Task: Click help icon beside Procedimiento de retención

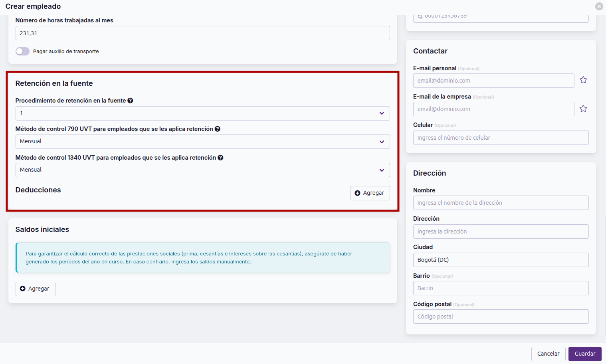Action: (130, 101)
